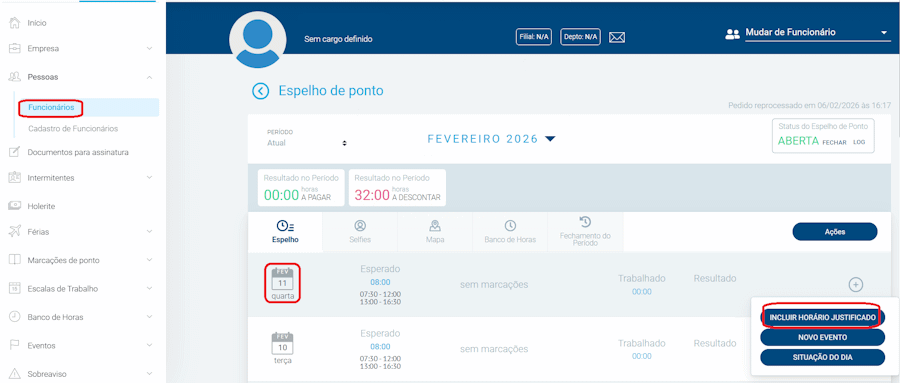Click the Férias airplane icon
This screenshot has height=383, width=900.
tap(15, 232)
